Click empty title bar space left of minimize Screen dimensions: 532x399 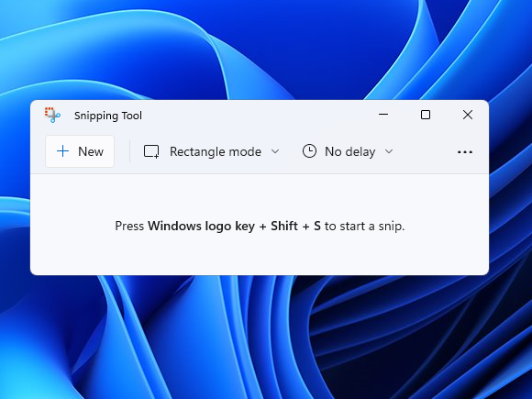point(258,115)
